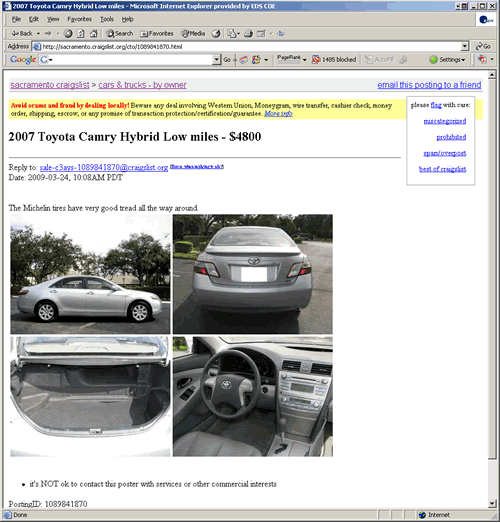Click the vertical scrollbar up arrow
Image resolution: width=500 pixels, height=523 pixels.
[492, 75]
